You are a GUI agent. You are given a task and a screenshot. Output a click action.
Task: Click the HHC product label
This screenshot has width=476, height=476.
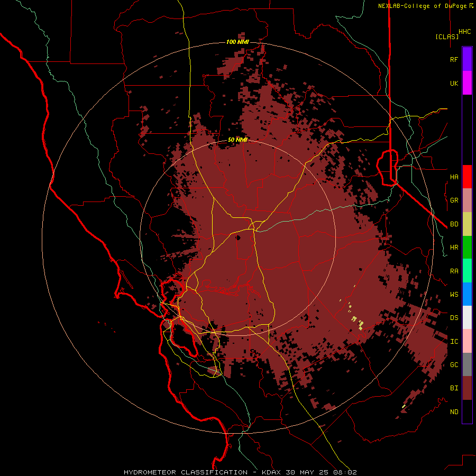coord(464,32)
